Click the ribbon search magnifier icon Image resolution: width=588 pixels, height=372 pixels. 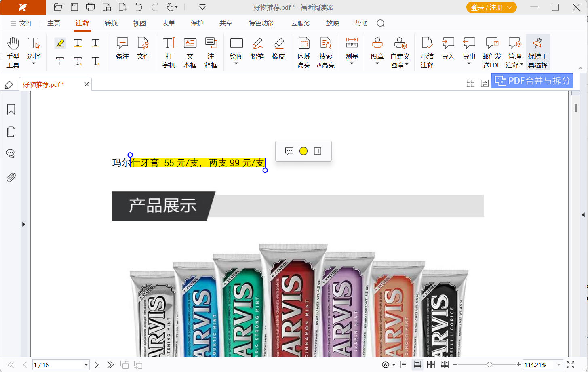(x=381, y=23)
